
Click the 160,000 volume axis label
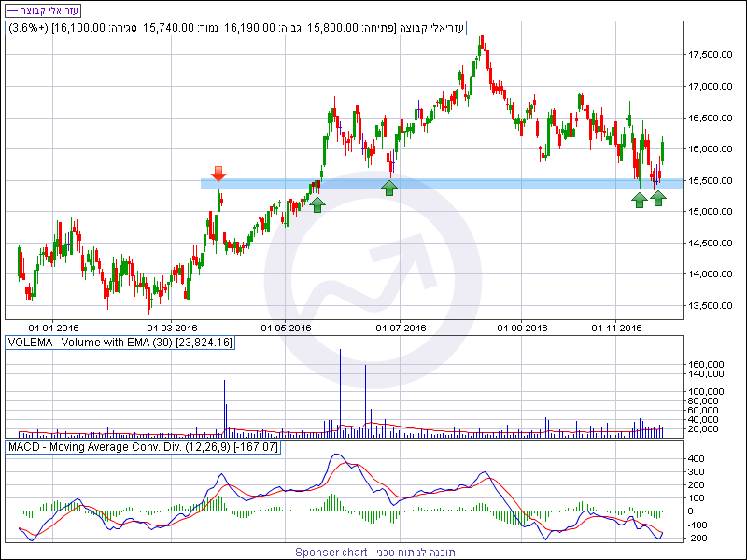click(x=706, y=365)
